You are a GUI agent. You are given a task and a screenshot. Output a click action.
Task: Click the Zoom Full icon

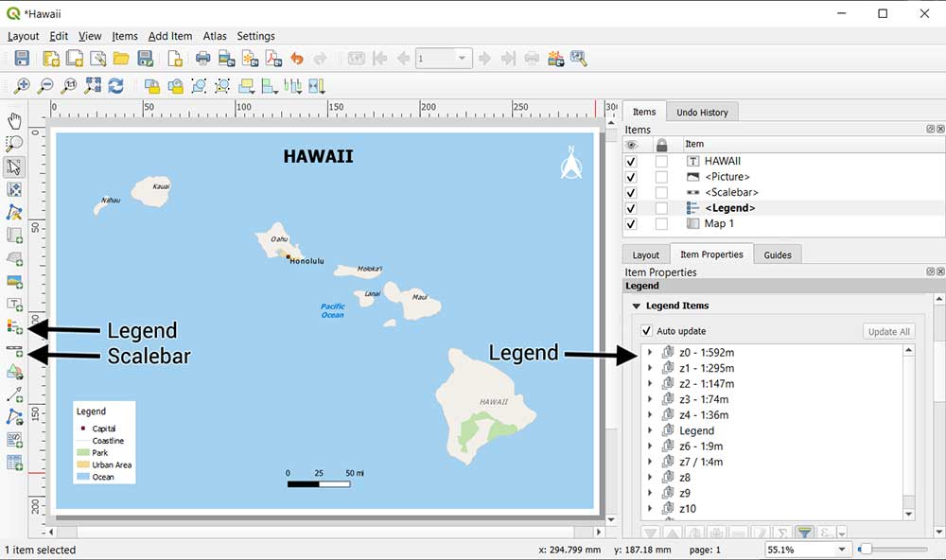point(93,86)
